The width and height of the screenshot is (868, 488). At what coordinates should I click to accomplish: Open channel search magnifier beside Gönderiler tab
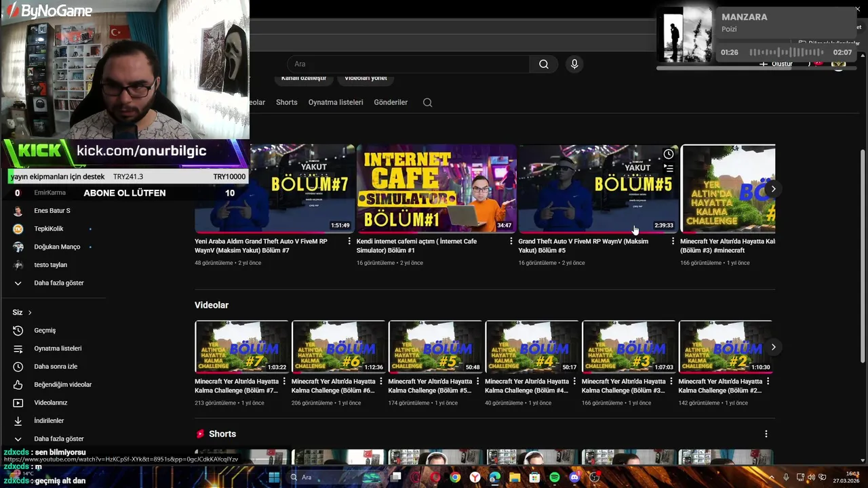(427, 102)
